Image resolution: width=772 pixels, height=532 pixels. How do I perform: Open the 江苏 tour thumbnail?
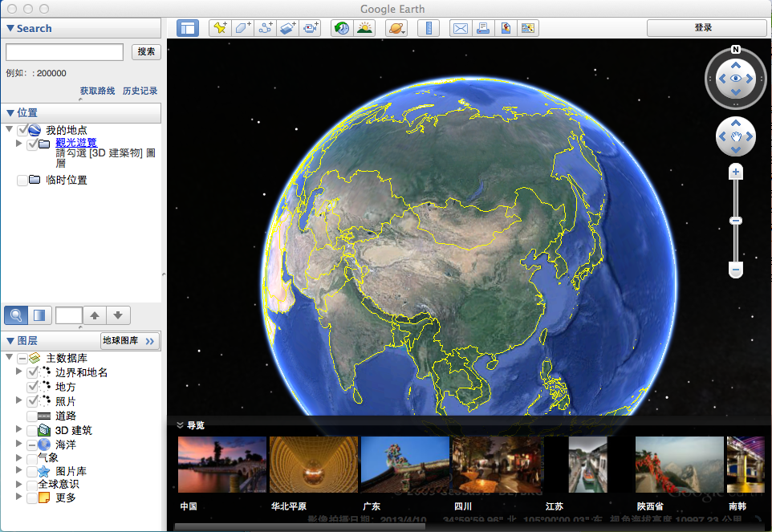pyautogui.click(x=588, y=465)
